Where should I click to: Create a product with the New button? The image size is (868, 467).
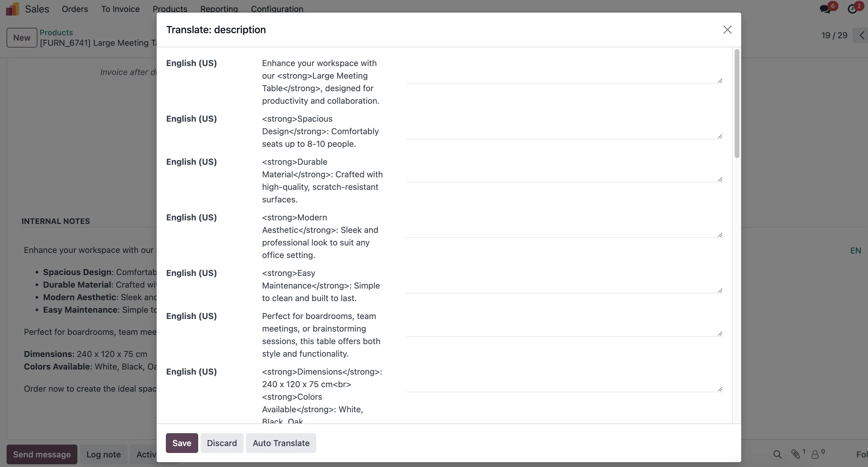22,37
